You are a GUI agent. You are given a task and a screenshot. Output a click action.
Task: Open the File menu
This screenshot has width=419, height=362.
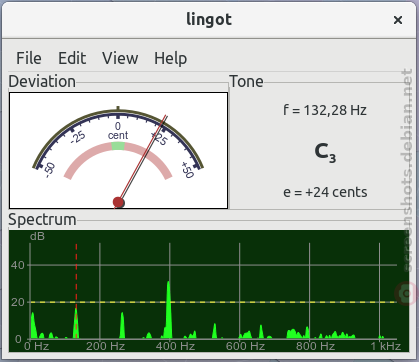tap(29, 58)
